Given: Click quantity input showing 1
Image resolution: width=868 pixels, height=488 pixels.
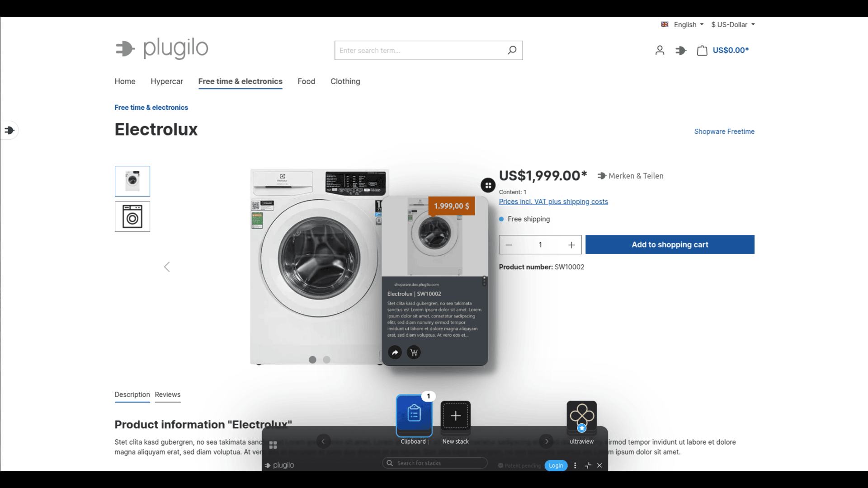Looking at the screenshot, I should pos(540,245).
